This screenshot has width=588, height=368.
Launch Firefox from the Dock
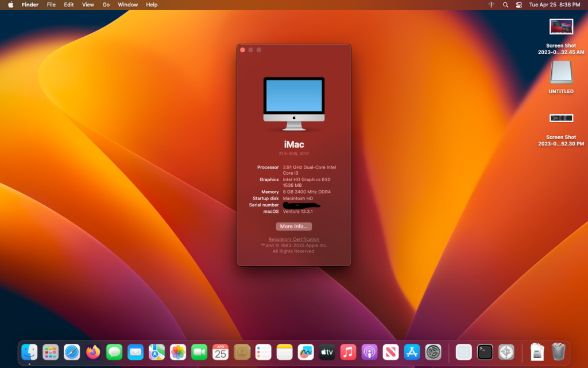click(x=93, y=352)
